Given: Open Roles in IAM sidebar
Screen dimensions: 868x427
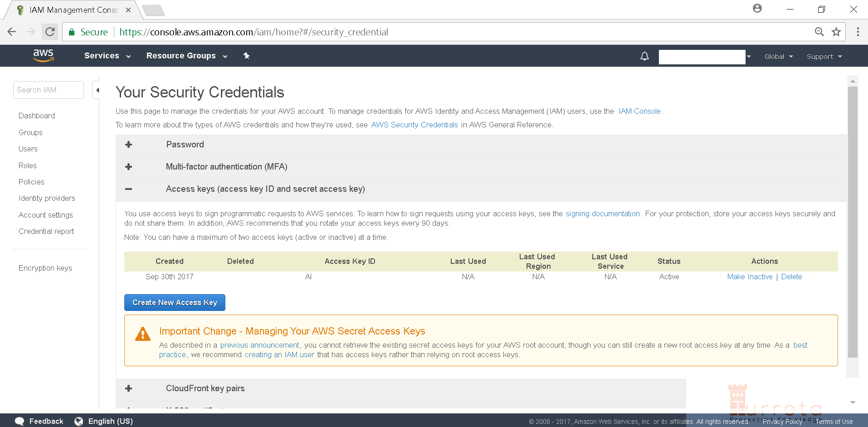Looking at the screenshot, I should pos(28,165).
